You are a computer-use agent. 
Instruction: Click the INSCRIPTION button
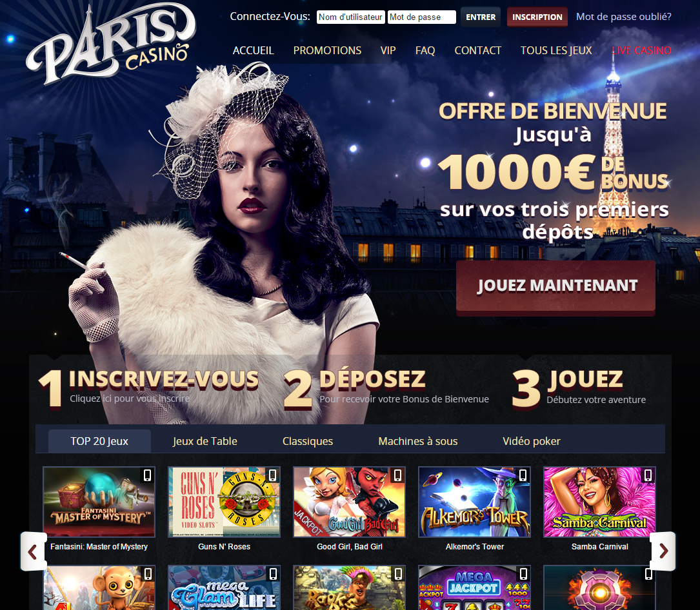point(537,17)
